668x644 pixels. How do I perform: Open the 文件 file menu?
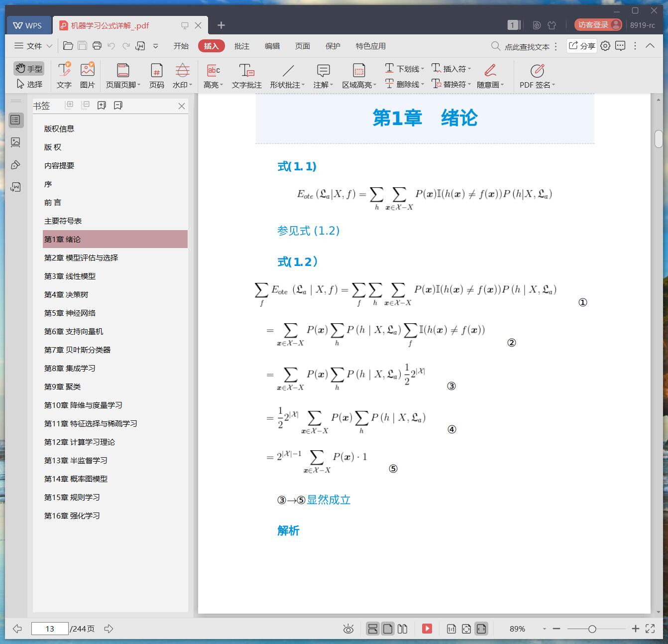coord(33,46)
